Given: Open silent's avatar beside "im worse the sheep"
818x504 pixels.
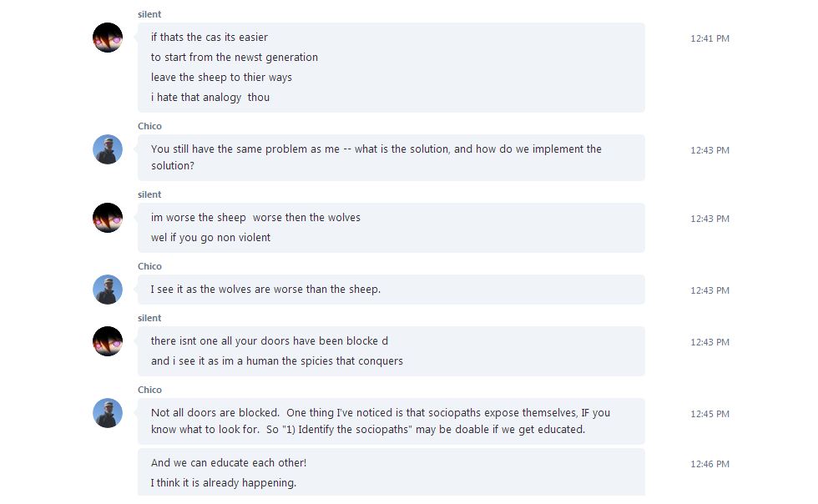Looking at the screenshot, I should (108, 218).
